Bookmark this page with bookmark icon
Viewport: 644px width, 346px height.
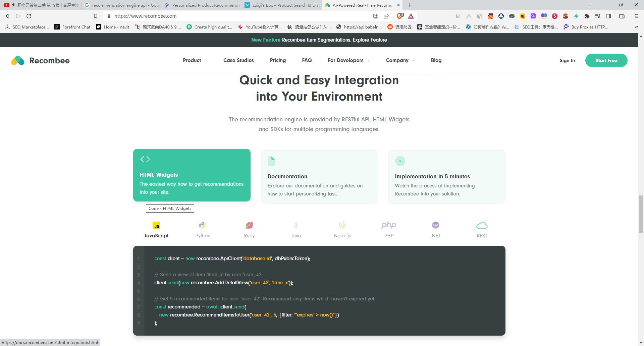(96, 16)
